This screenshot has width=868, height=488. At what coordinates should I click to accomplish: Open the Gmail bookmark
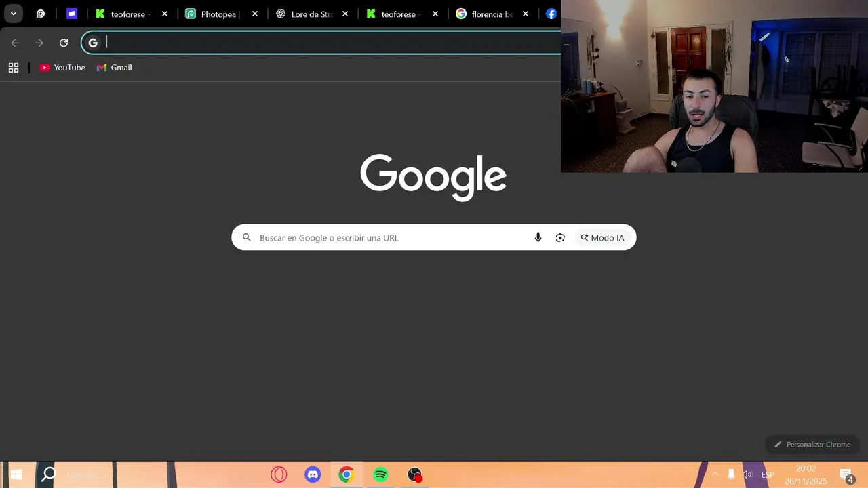[115, 68]
